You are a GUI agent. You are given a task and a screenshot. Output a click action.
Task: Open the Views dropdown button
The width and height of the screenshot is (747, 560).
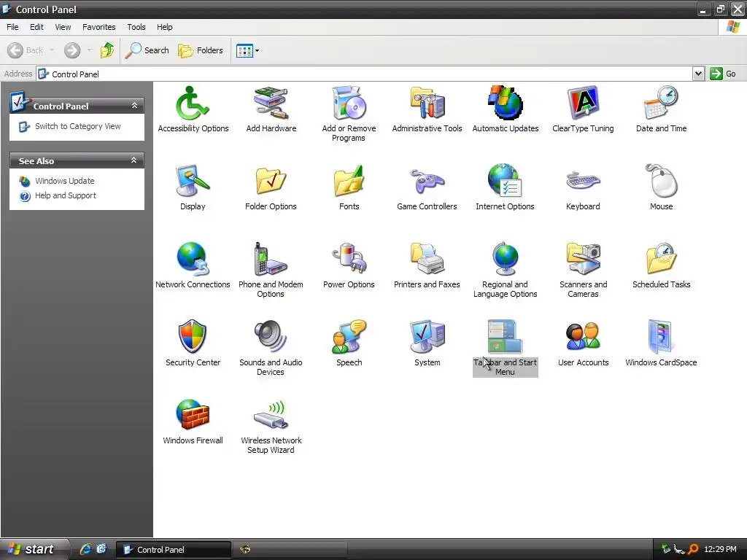[248, 50]
